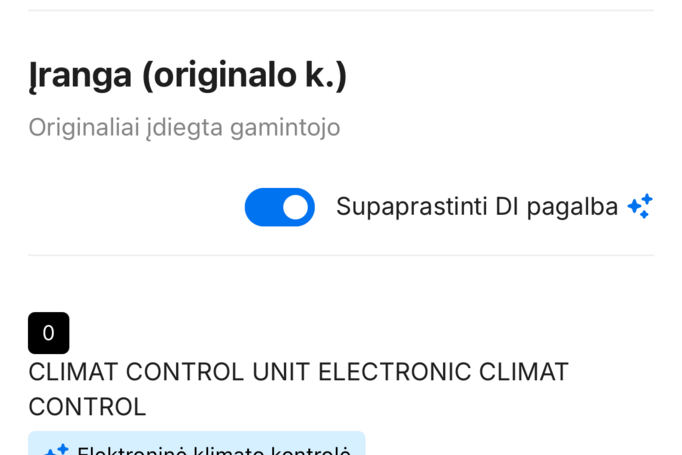682x455 pixels.
Task: Click the blue sparkle icon beside DI pagalba
Action: [x=639, y=206]
